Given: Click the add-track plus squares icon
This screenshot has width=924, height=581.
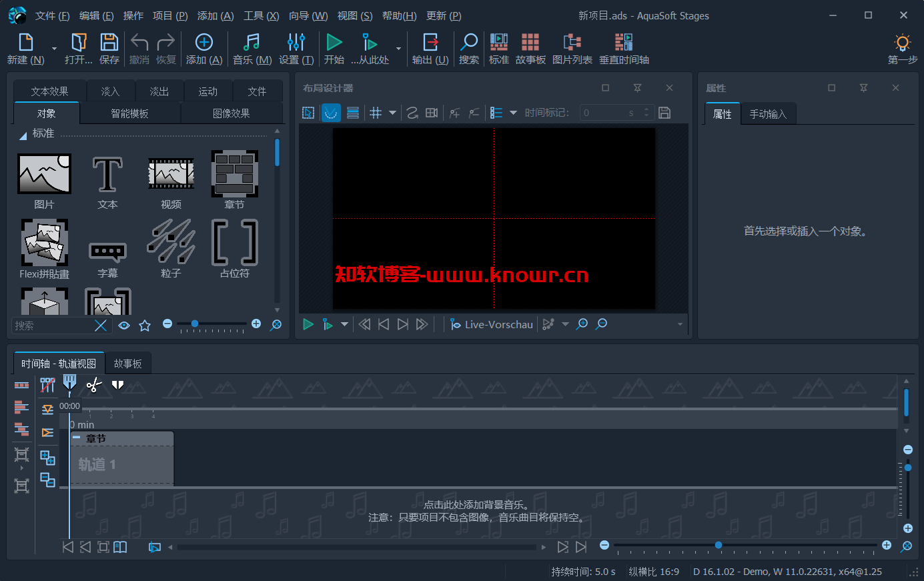Looking at the screenshot, I should pos(47,458).
